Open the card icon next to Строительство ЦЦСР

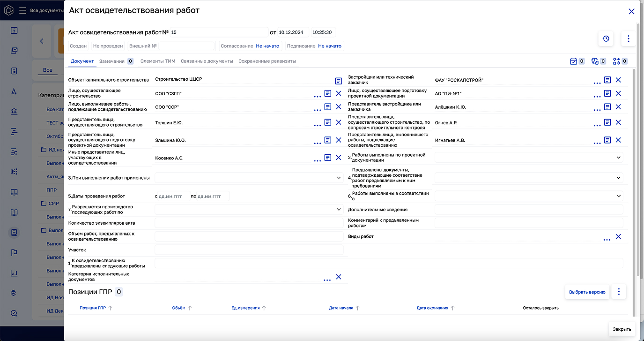(338, 80)
